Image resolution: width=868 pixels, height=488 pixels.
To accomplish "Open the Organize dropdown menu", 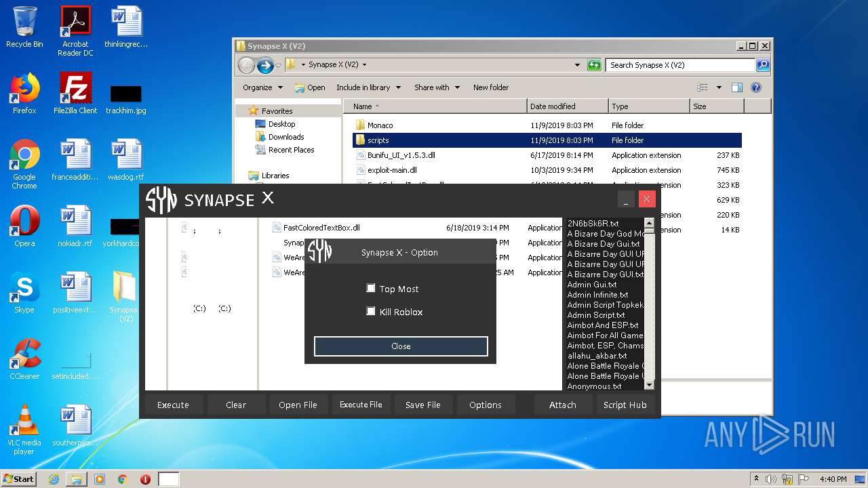I will pyautogui.click(x=262, y=87).
